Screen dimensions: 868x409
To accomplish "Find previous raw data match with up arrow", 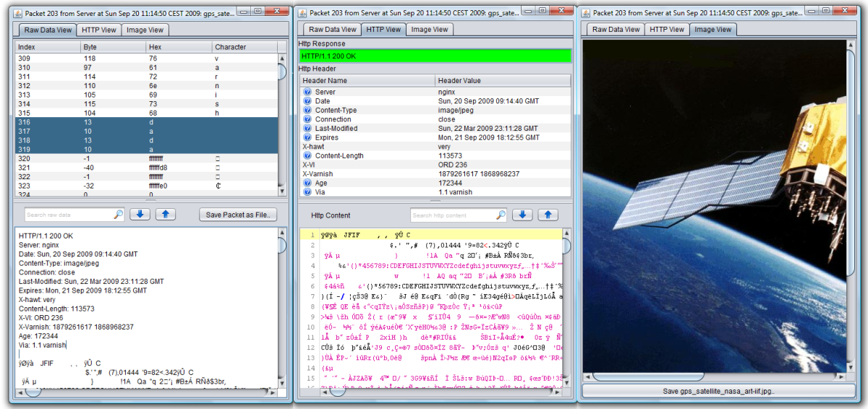I will point(166,215).
